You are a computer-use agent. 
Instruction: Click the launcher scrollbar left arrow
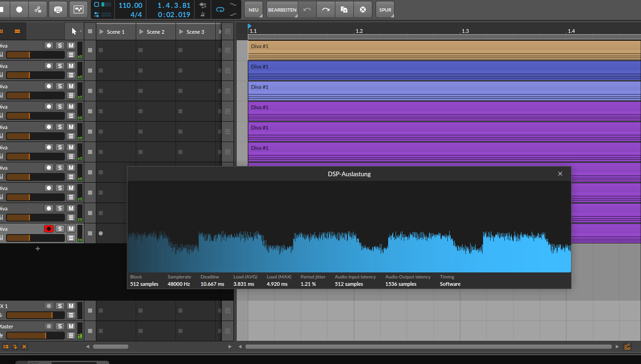coord(88,346)
